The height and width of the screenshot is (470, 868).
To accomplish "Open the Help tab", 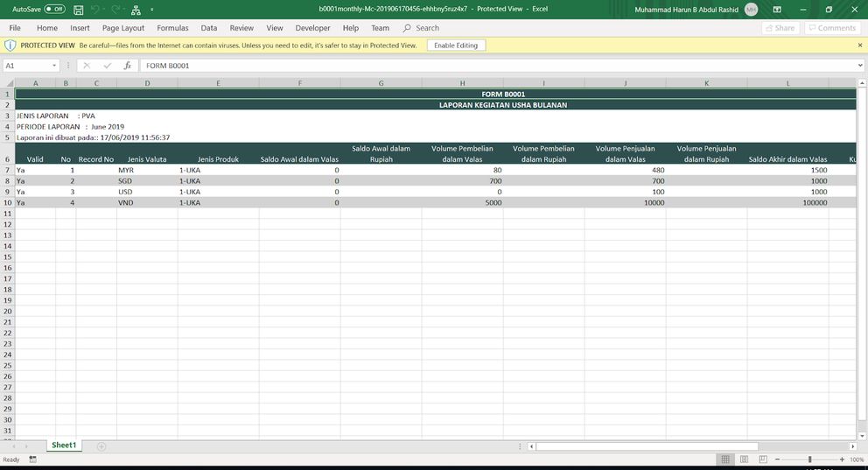I will pyautogui.click(x=350, y=28).
